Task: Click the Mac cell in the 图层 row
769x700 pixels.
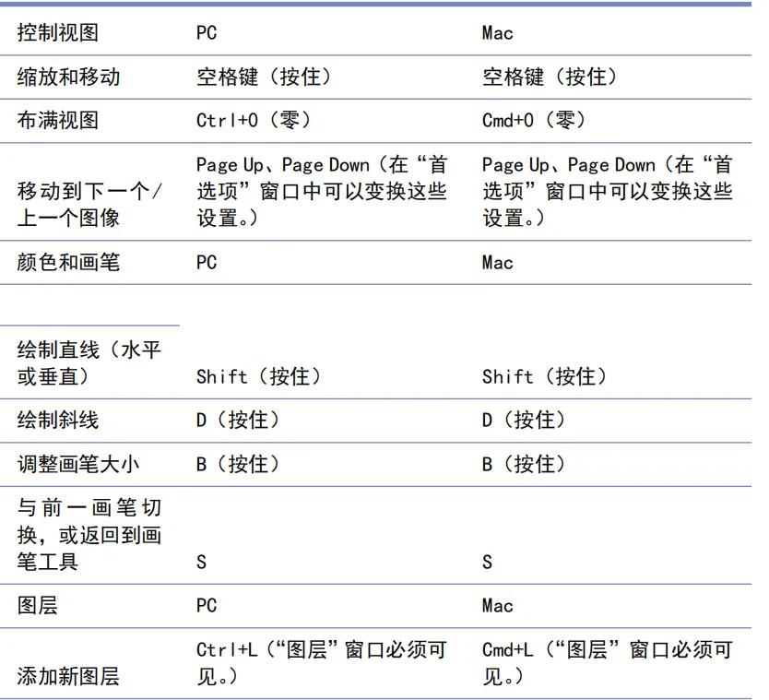Action: click(497, 605)
